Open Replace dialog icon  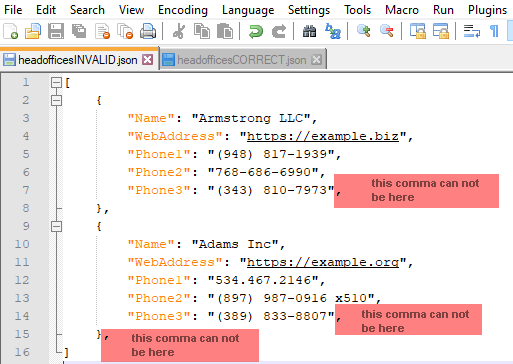(x=333, y=31)
